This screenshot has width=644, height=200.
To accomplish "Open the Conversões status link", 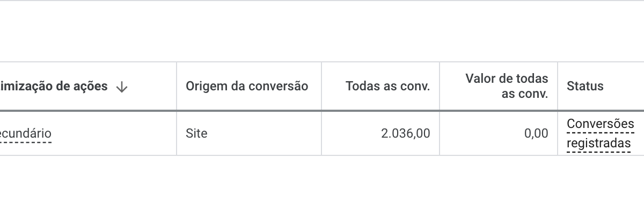I will click(x=601, y=124).
